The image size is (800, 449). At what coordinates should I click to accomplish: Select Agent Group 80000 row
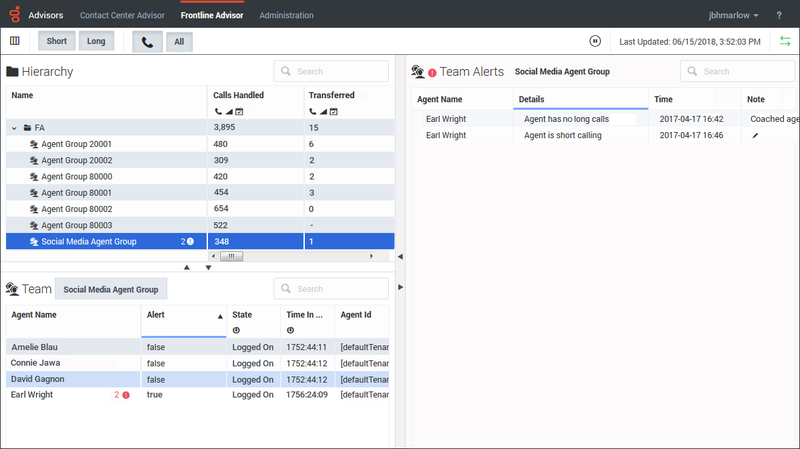[x=200, y=177]
